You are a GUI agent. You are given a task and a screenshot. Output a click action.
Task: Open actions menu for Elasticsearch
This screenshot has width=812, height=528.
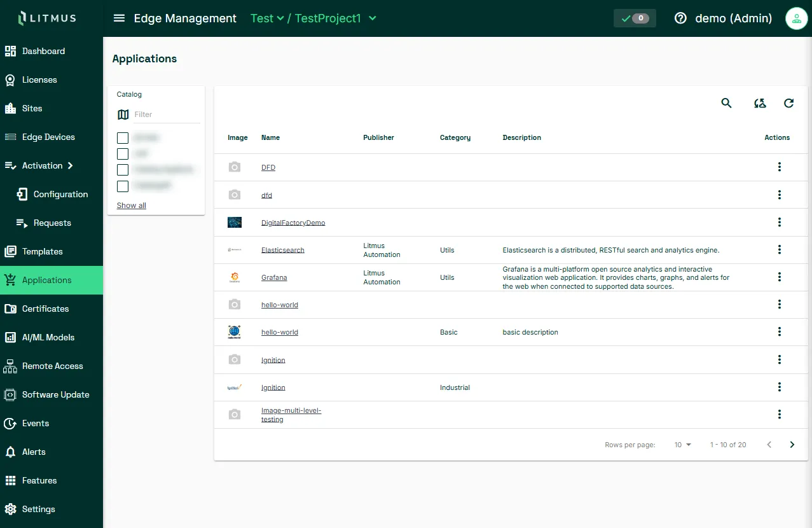click(x=780, y=249)
